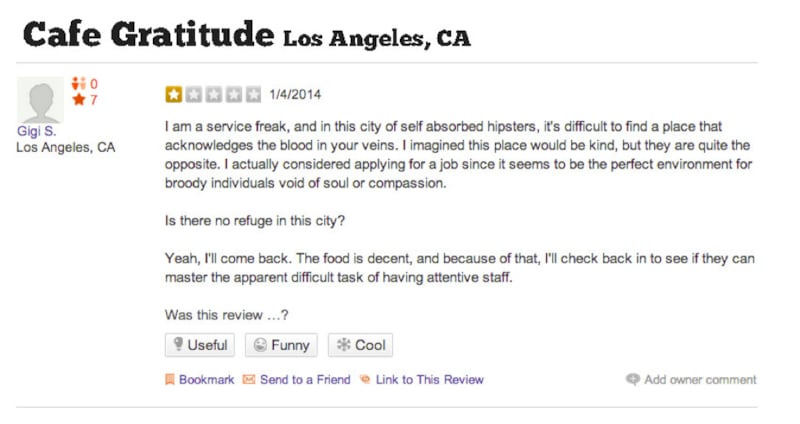Screen dimensions: 800x424
Task: Click the orange bookmark icon
Action: point(170,380)
